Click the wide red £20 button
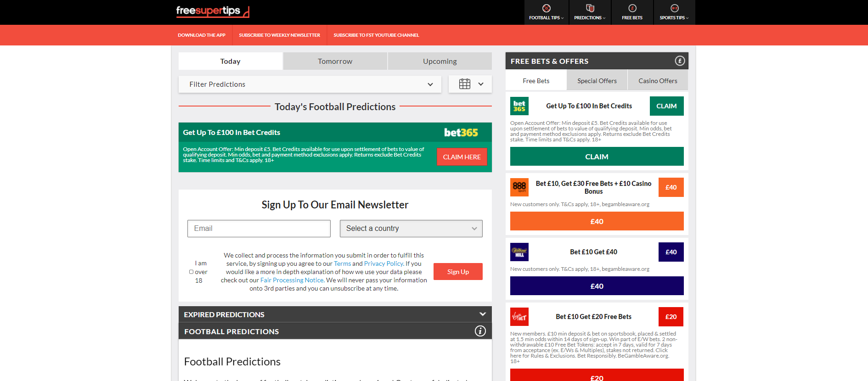Image resolution: width=868 pixels, height=381 pixels. 597,375
